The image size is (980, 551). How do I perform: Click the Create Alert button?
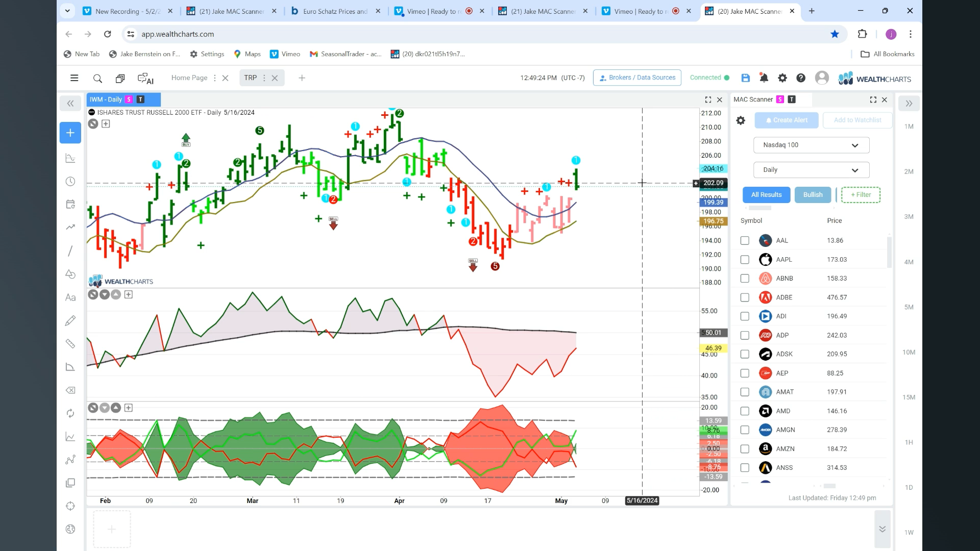pos(787,120)
